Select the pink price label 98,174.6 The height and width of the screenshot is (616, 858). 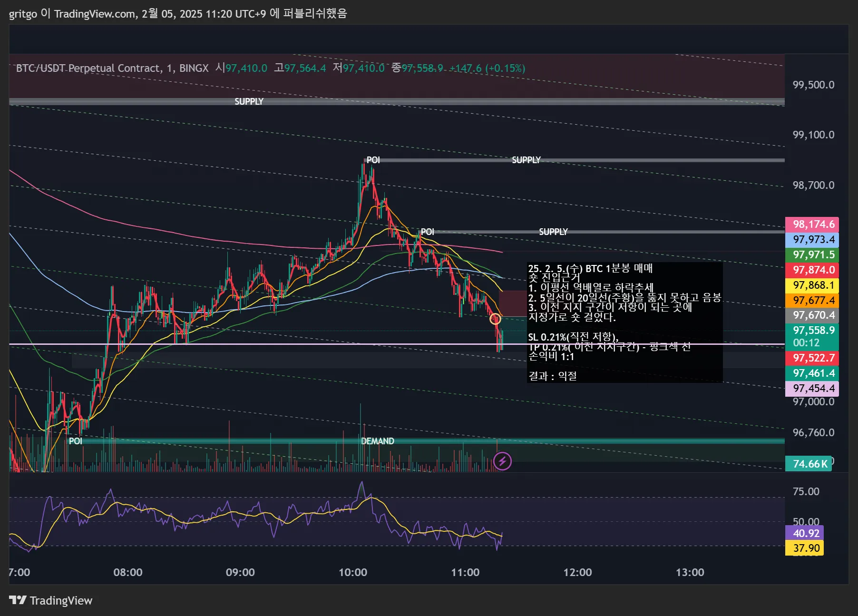click(x=812, y=224)
